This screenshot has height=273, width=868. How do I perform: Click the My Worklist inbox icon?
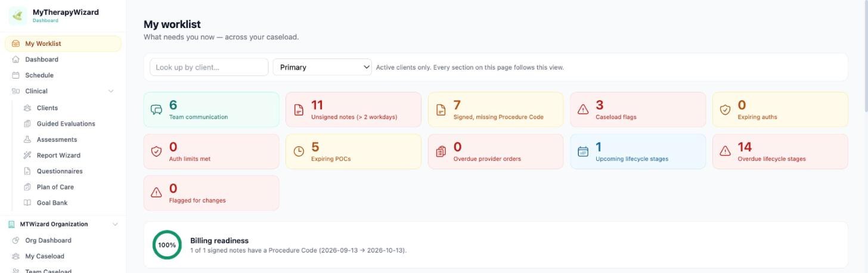coord(15,44)
